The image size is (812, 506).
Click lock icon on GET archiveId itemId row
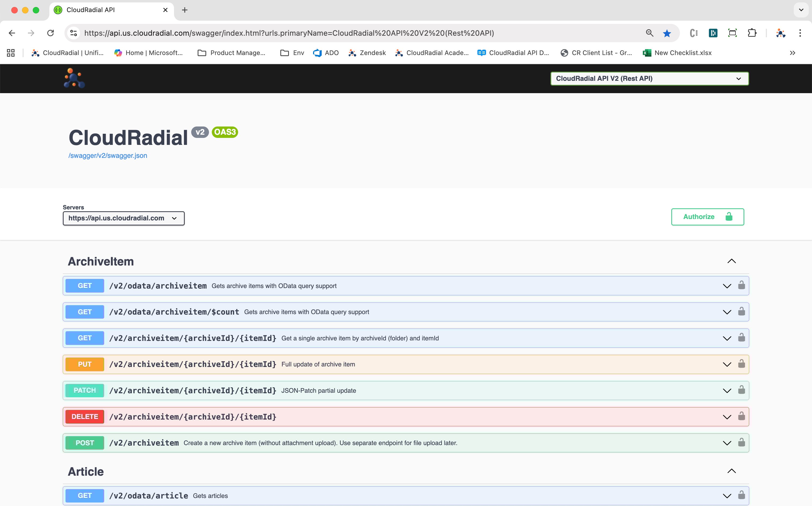point(741,337)
